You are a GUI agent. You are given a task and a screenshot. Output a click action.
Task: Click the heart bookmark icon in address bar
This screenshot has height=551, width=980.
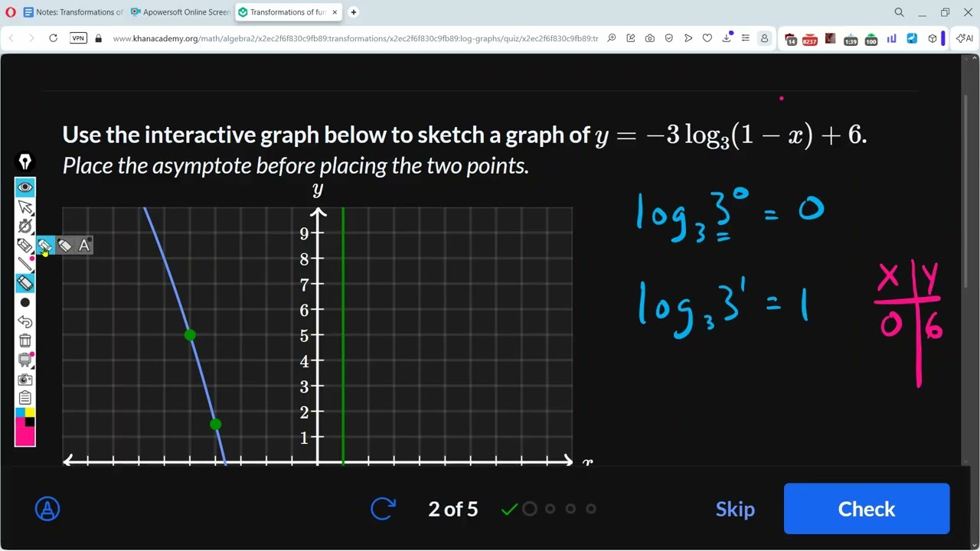[x=707, y=38]
